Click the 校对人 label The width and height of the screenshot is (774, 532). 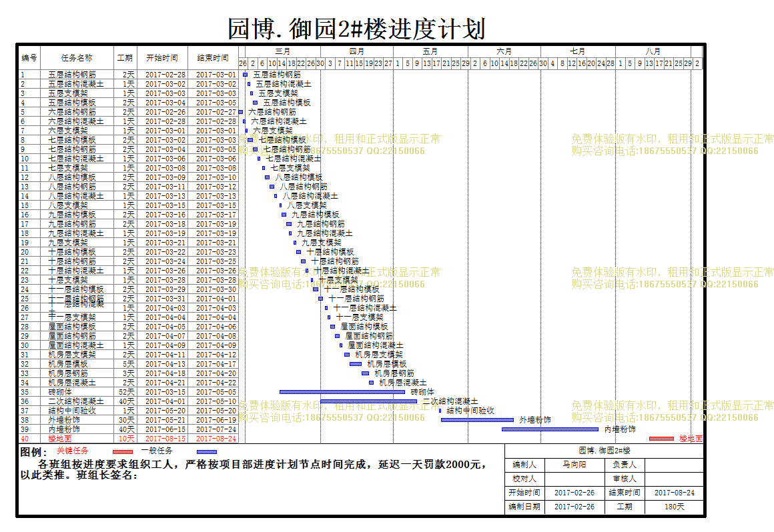tap(524, 479)
